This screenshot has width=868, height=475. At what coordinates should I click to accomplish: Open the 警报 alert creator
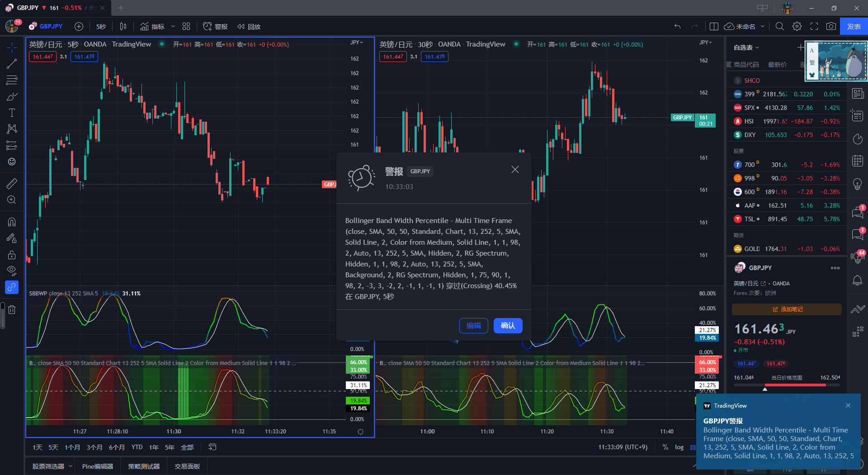pos(215,27)
